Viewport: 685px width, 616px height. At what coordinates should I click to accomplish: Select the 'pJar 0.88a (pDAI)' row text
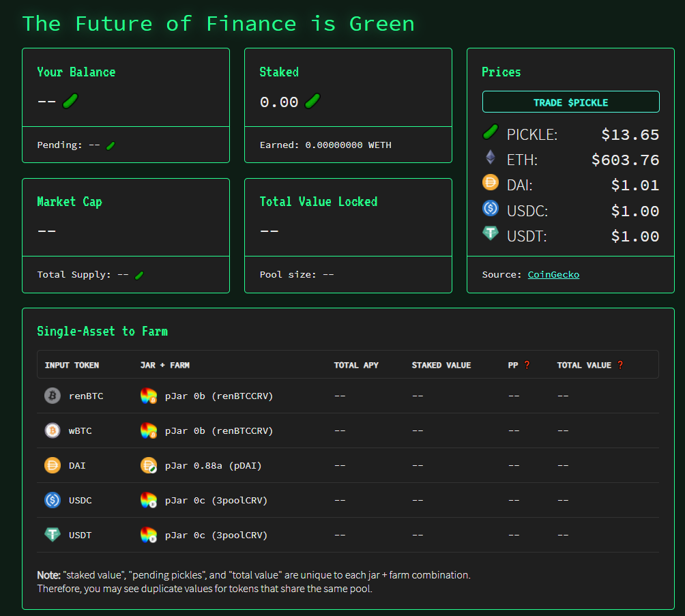pos(213,466)
